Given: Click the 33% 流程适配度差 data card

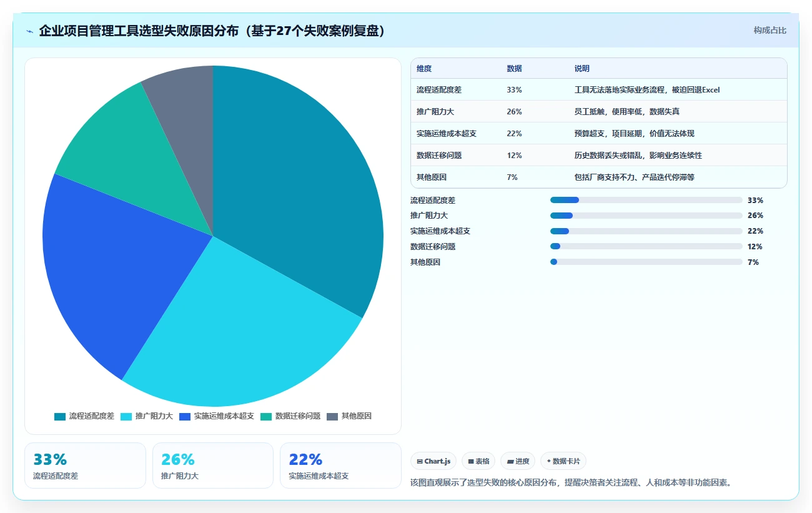Looking at the screenshot, I should (x=85, y=466).
